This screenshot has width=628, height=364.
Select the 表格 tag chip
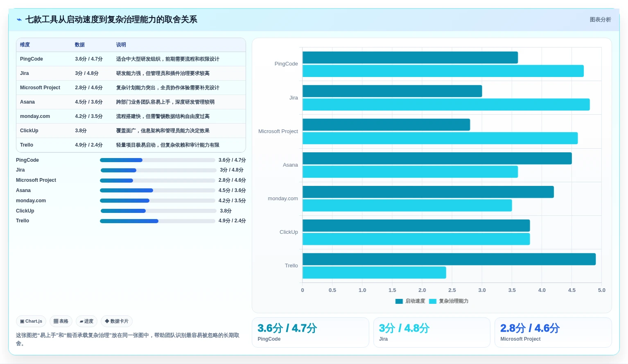(61, 321)
